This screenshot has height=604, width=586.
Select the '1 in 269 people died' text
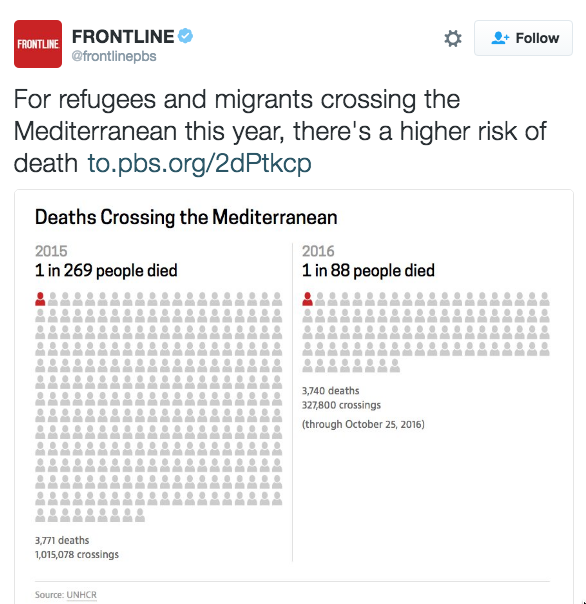(x=106, y=270)
